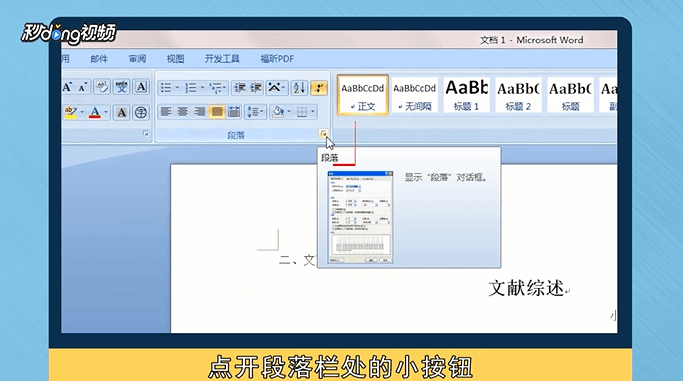The height and width of the screenshot is (381, 683).
Task: Click the 段落 group label
Action: (x=236, y=135)
